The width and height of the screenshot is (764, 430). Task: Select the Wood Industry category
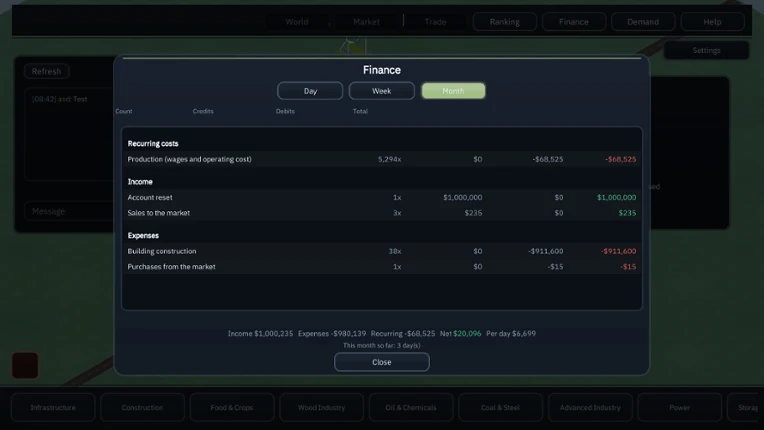pos(321,408)
